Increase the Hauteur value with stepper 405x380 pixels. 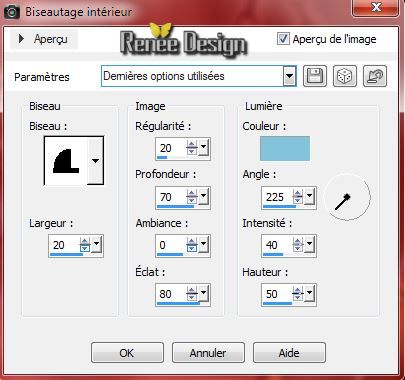pos(298,290)
